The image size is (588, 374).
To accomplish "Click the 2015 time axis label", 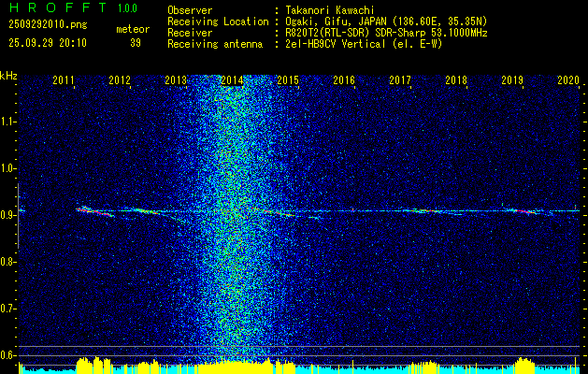I will pos(288,79).
